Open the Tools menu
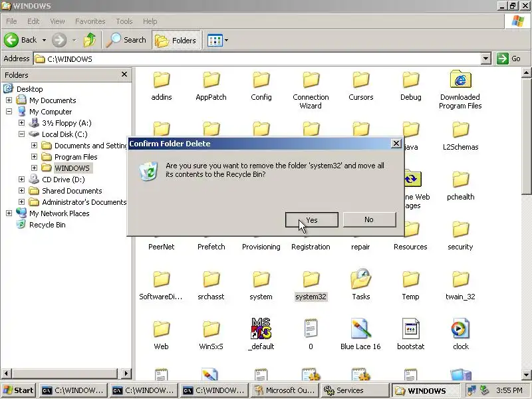The height and width of the screenshot is (399, 532). pyautogui.click(x=124, y=21)
